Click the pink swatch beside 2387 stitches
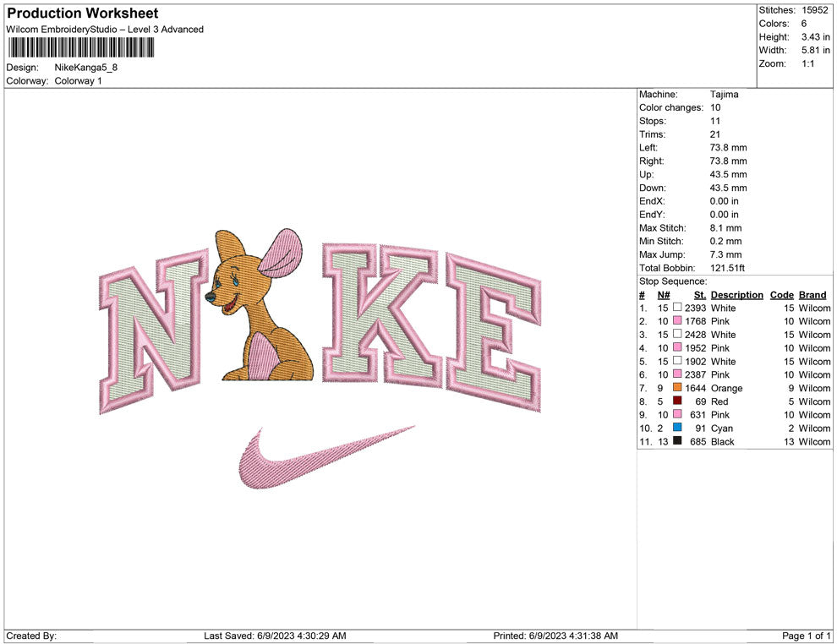Viewport: 837px width, 644px height. click(x=677, y=374)
